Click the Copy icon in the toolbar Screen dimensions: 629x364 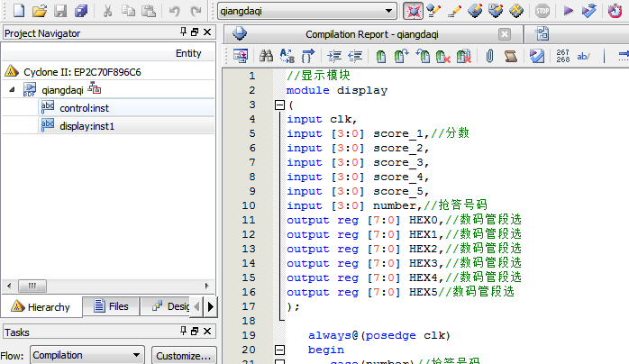click(x=128, y=11)
